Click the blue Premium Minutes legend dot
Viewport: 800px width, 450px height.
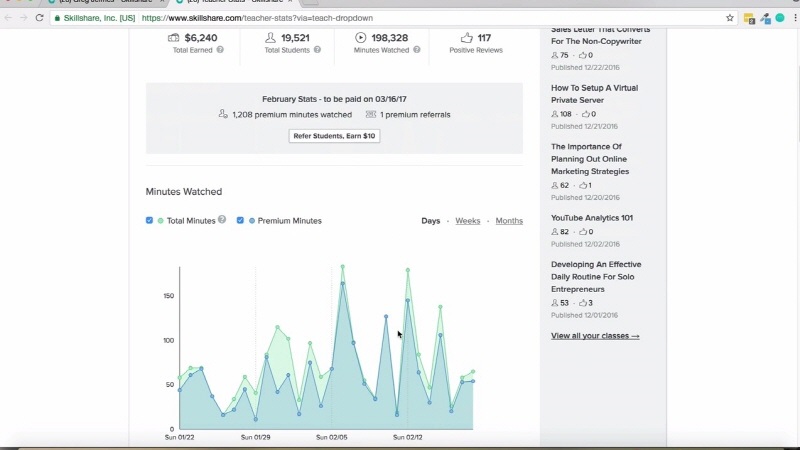click(252, 221)
